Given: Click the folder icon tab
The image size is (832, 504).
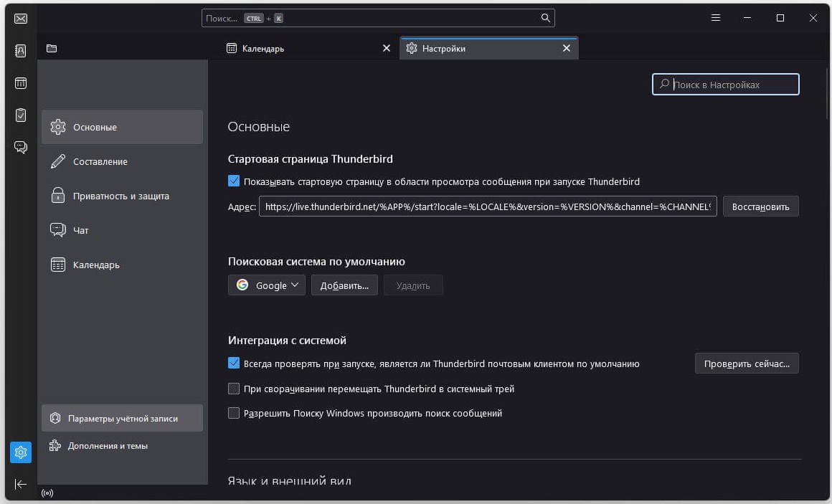Looking at the screenshot, I should [x=52, y=49].
